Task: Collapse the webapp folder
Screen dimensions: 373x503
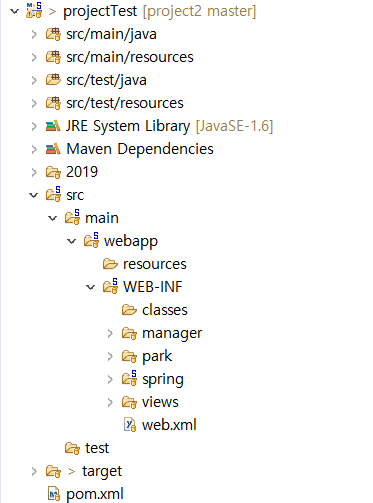Action: [72, 241]
